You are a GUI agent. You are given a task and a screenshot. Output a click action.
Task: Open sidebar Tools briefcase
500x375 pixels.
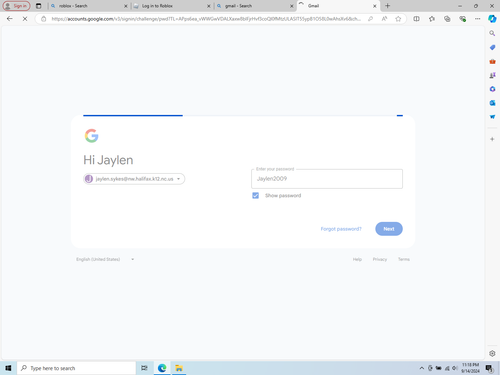click(x=492, y=61)
